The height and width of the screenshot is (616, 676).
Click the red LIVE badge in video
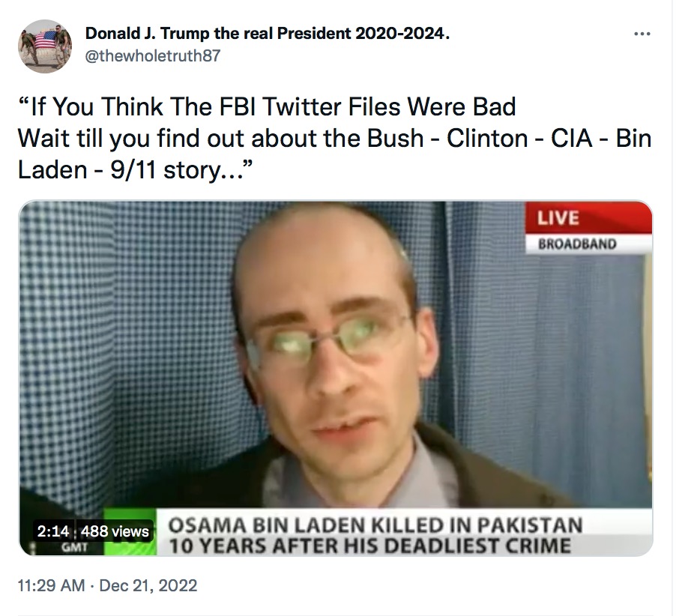coord(588,217)
